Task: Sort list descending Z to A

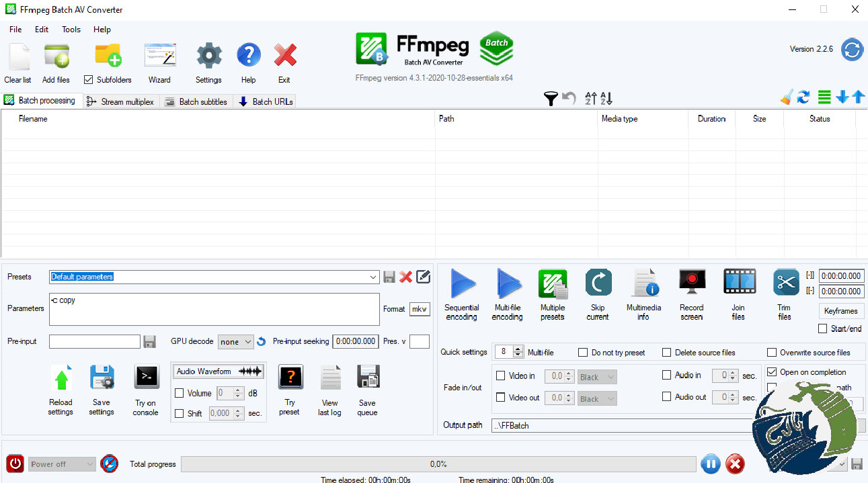Action: click(606, 99)
